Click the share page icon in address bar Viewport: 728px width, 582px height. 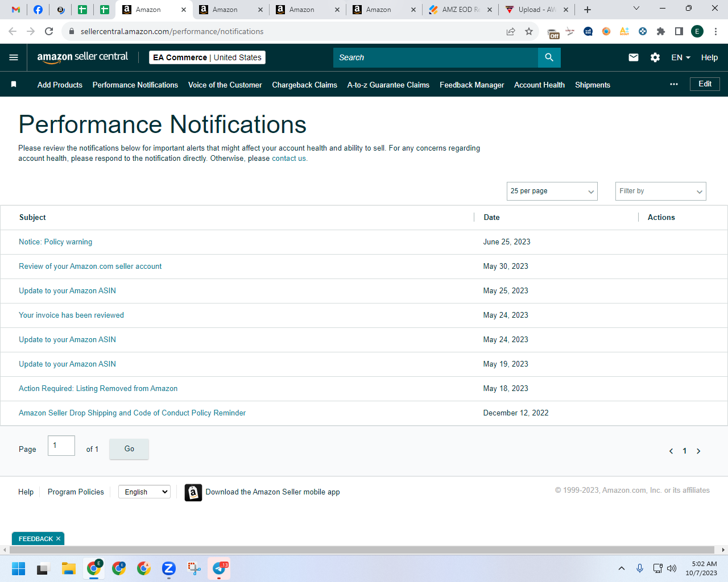pos(511,31)
